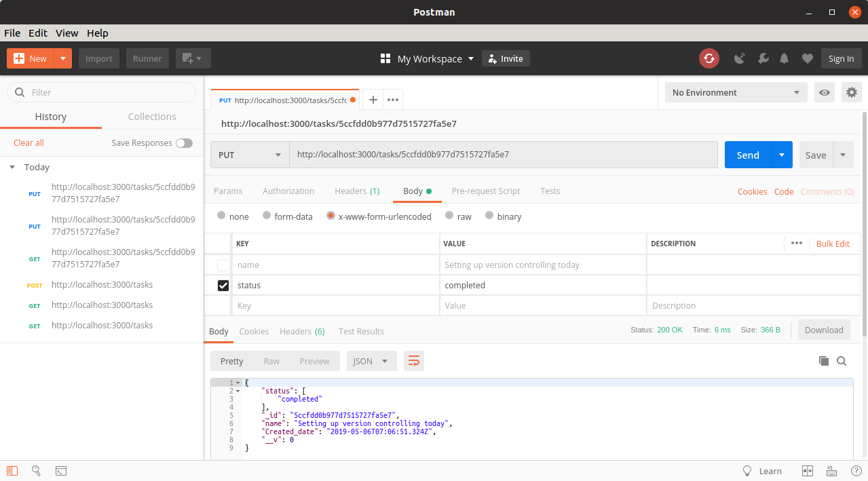Screen dimensions: 868x481
Task: Click the Download response button
Action: coord(824,330)
